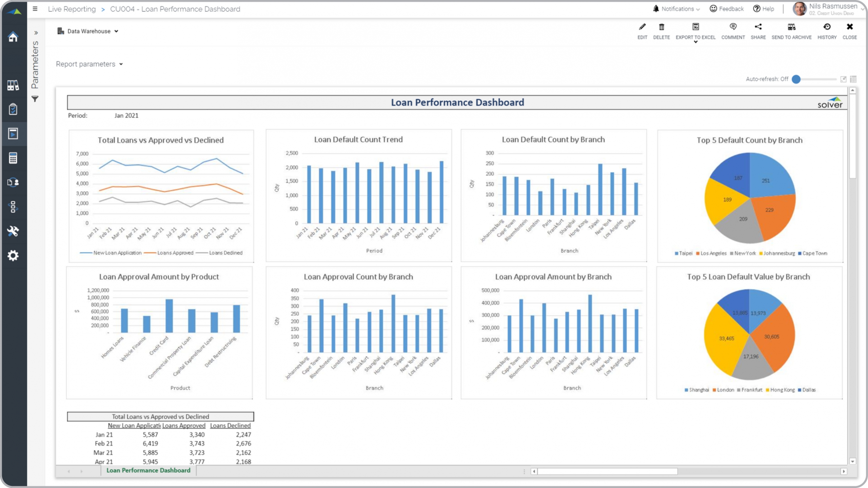The height and width of the screenshot is (488, 868).
Task: Click the Delete trash icon
Action: coord(661,27)
